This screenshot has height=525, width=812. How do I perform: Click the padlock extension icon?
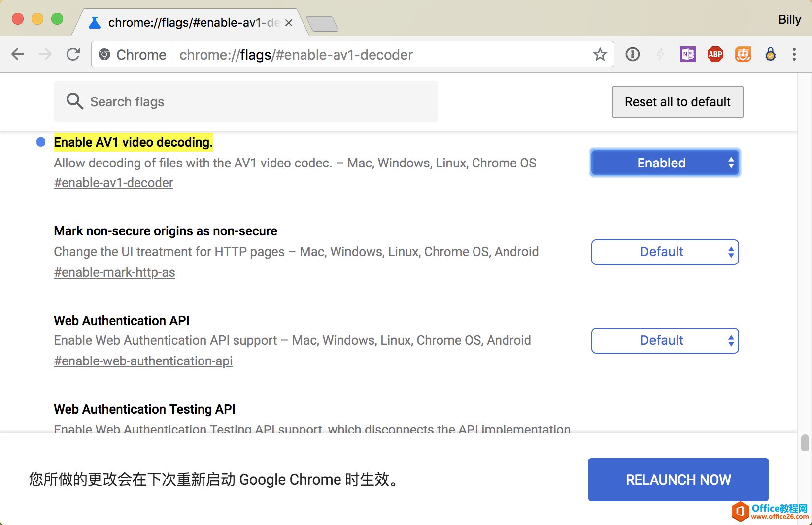(770, 54)
